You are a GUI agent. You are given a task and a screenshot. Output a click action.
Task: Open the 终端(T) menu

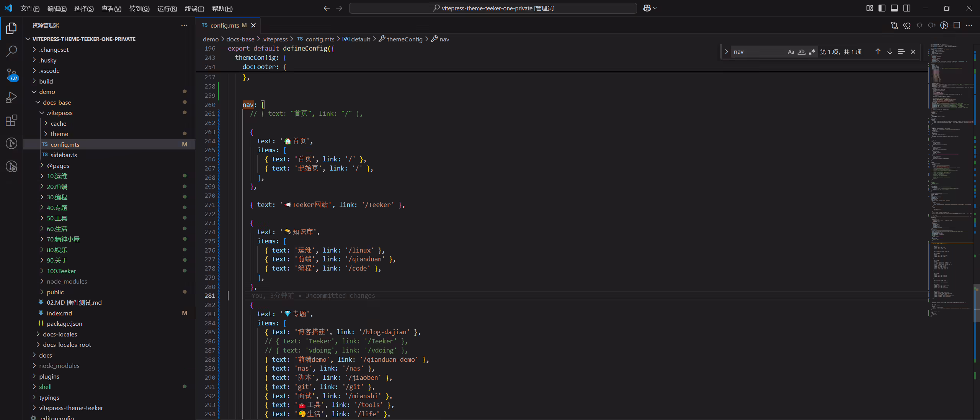(194, 8)
